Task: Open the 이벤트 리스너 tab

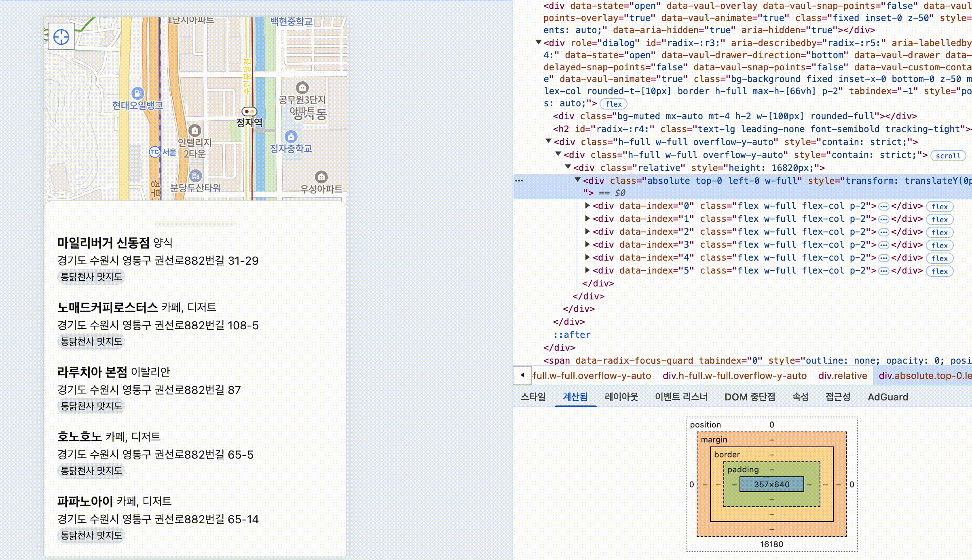Action: tap(681, 397)
